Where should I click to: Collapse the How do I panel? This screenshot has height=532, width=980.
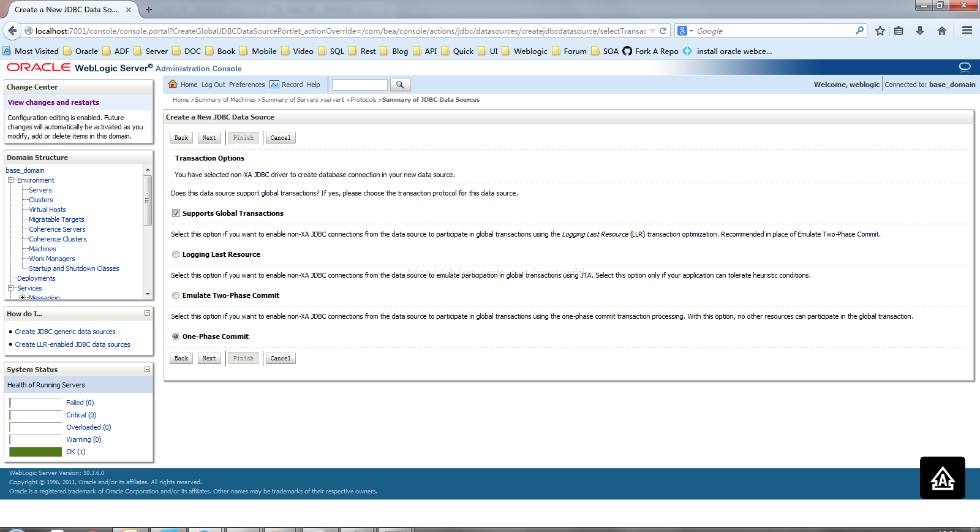(147, 313)
